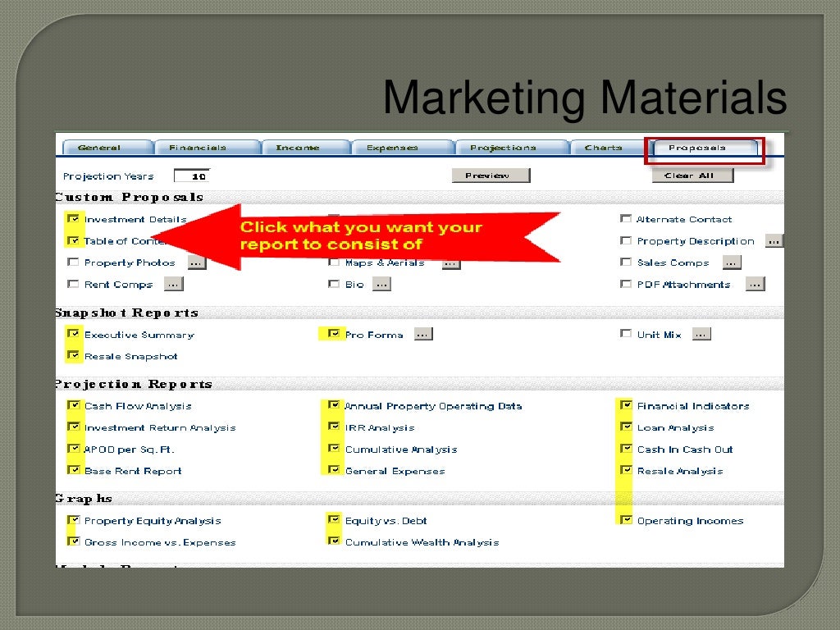This screenshot has width=840, height=630.
Task: Enable the Bio checkbox
Action: [334, 284]
